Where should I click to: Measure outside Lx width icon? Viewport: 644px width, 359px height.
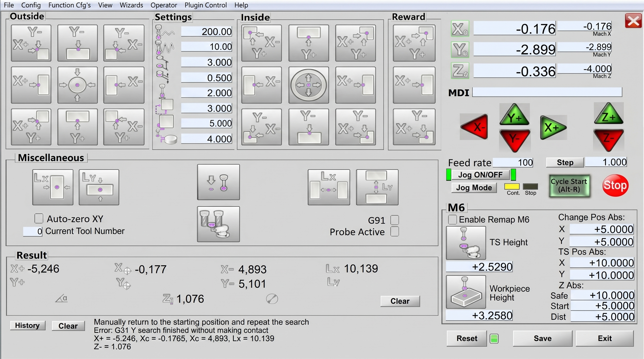click(53, 187)
